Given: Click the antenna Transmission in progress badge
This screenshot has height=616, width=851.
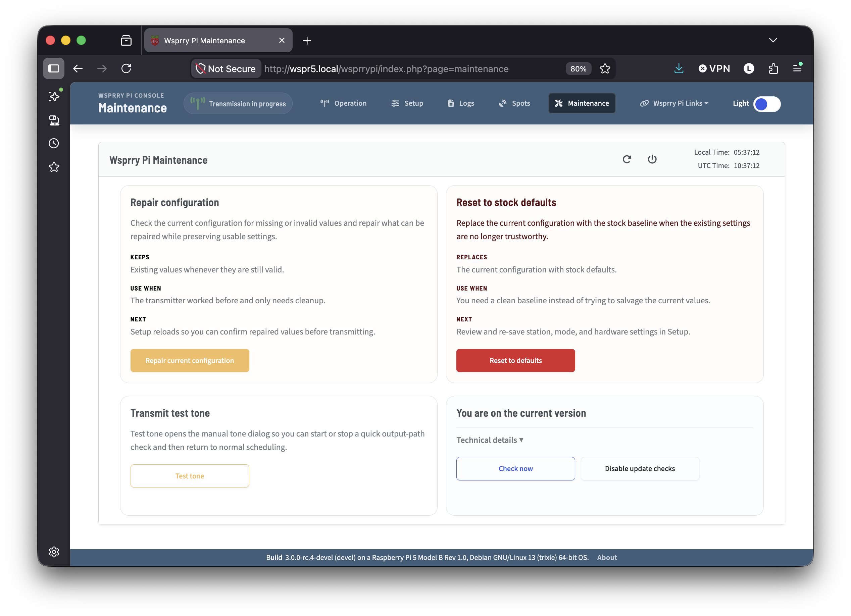Looking at the screenshot, I should (238, 104).
